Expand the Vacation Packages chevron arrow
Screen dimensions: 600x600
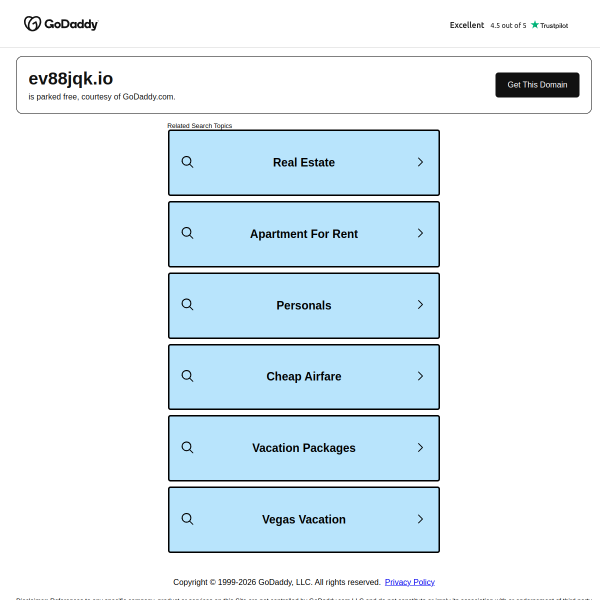420,448
